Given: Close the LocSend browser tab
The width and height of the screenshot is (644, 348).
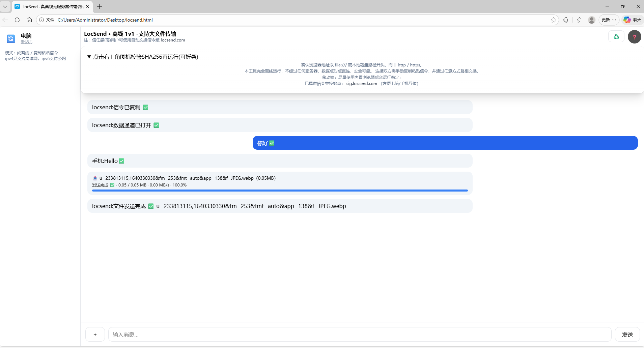Looking at the screenshot, I should [x=87, y=6].
